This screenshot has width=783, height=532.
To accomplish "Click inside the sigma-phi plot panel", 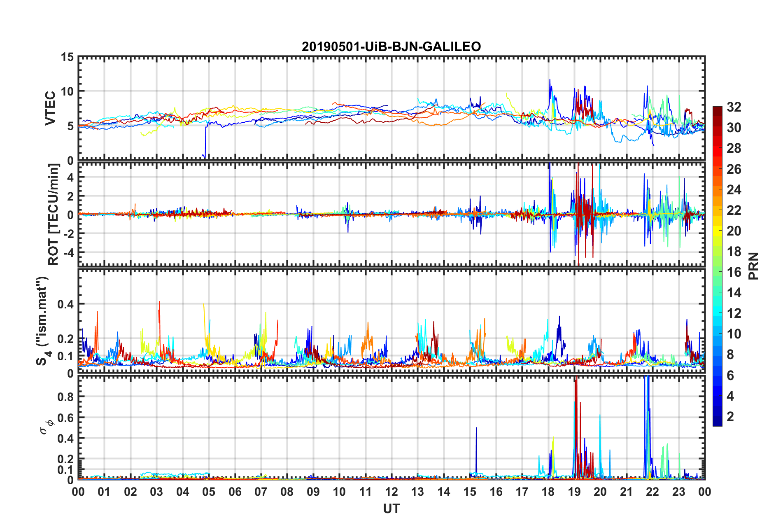I will pos(391,427).
